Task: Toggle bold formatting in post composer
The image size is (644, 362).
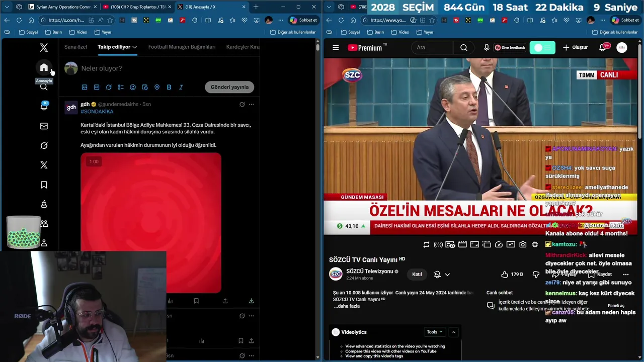Action: tap(169, 87)
